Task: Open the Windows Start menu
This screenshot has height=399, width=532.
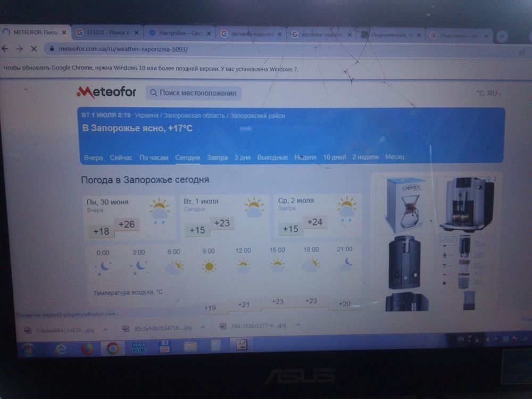Action: [x=28, y=349]
